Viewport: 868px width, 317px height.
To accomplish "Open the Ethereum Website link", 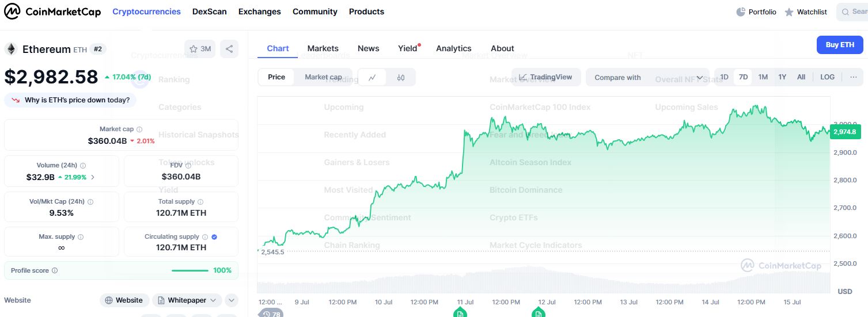I will coord(124,300).
